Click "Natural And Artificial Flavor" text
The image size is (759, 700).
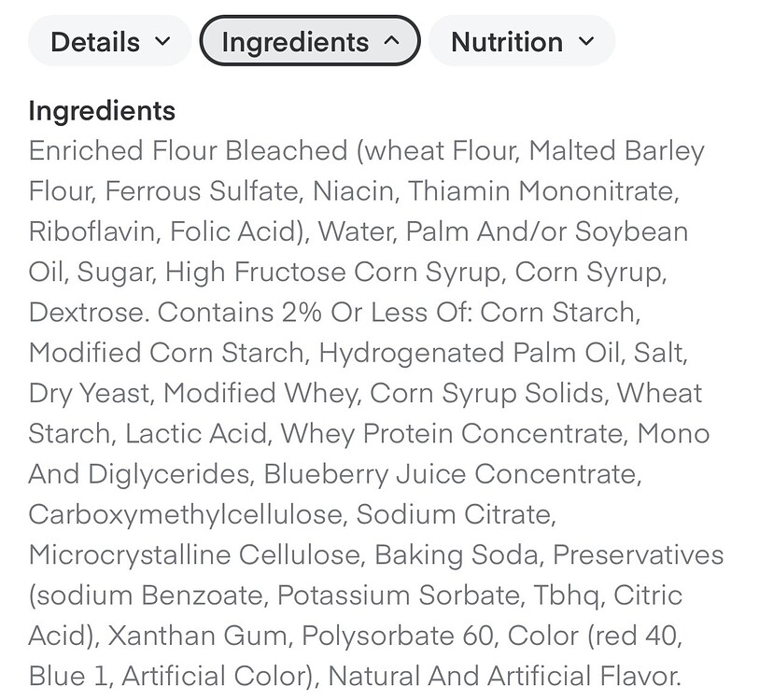point(504,676)
